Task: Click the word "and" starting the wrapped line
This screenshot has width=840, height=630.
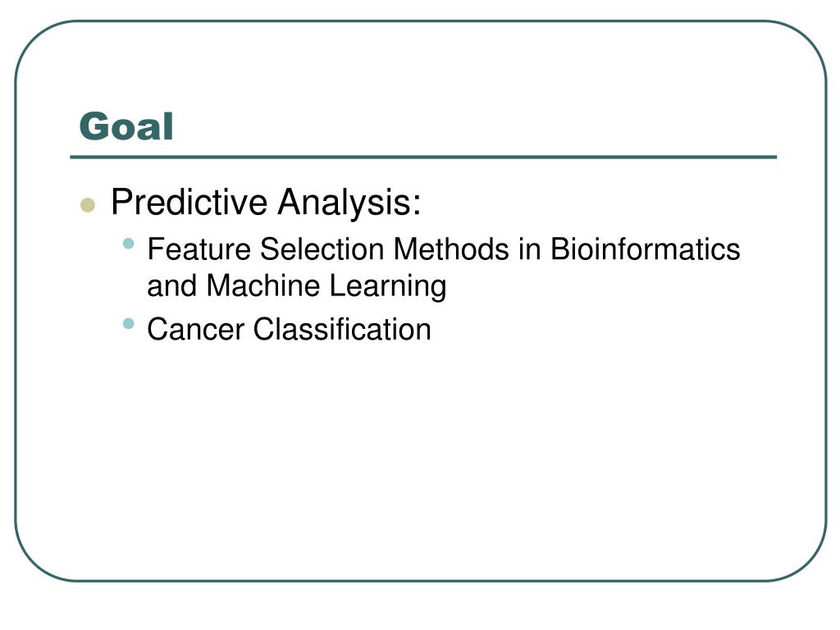Action: (x=172, y=285)
